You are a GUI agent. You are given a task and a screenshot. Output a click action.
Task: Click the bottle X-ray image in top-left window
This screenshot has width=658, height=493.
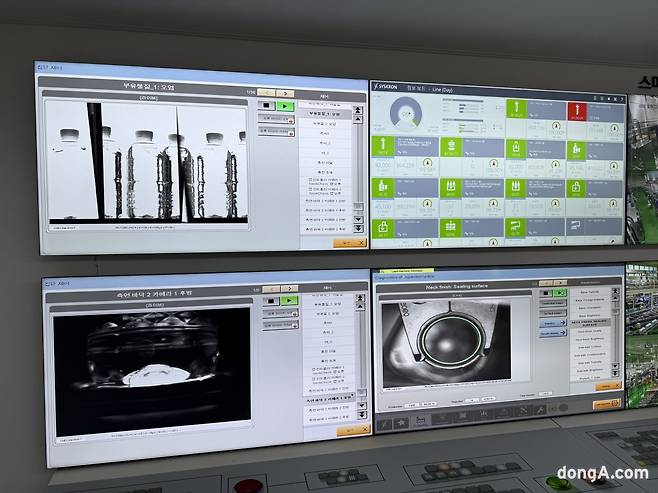tap(147, 164)
